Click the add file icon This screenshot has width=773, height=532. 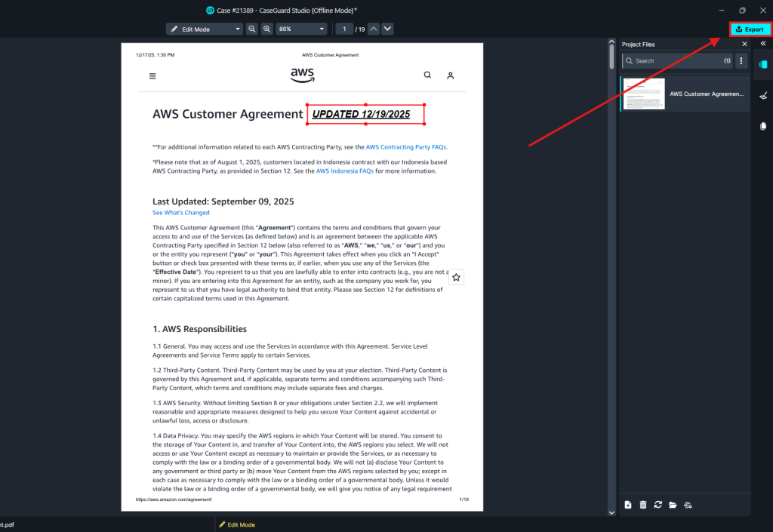(x=628, y=505)
